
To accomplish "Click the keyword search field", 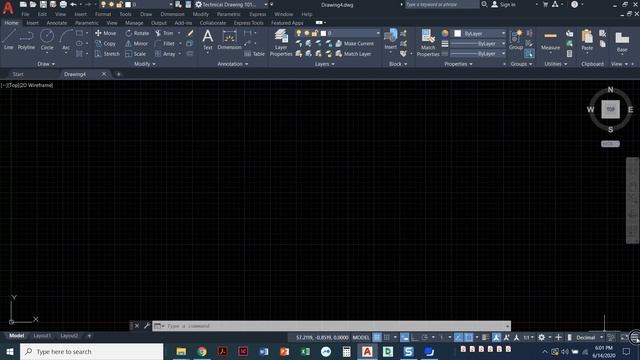I will (x=442, y=4).
